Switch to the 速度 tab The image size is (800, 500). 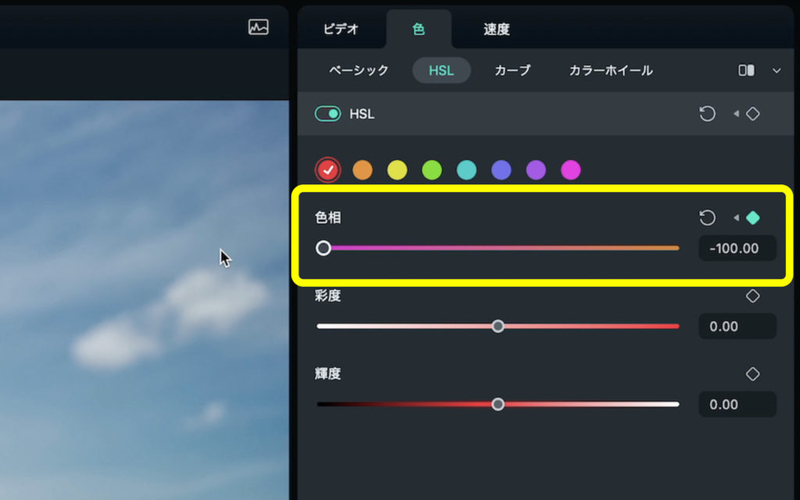tap(496, 29)
